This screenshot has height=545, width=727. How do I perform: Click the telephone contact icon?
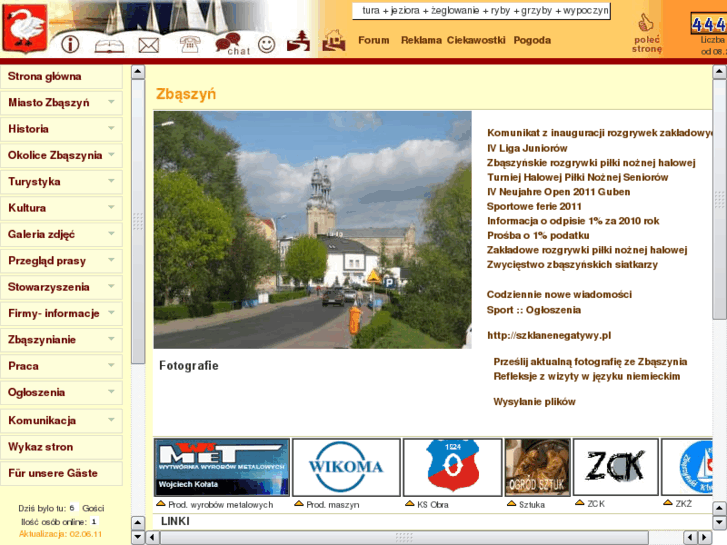pos(190,44)
